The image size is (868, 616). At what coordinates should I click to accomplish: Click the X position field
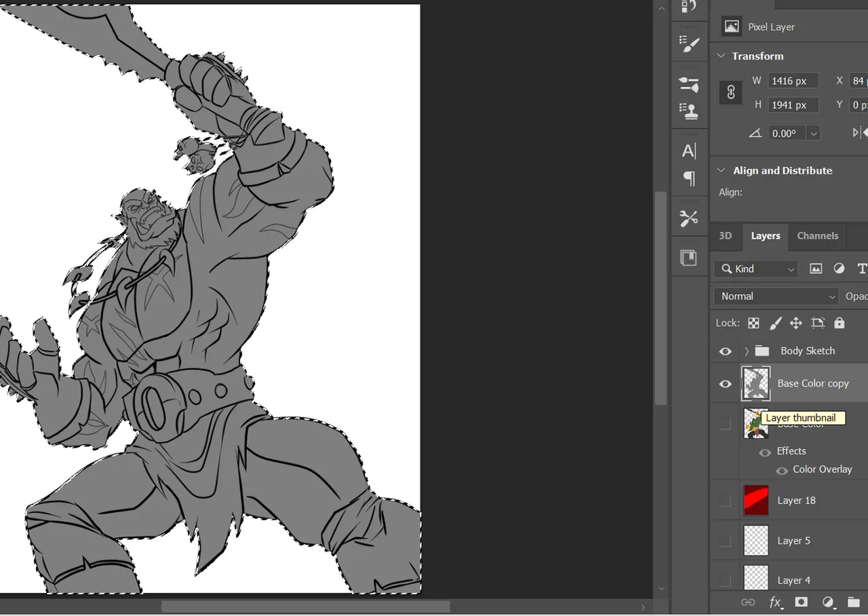point(859,81)
